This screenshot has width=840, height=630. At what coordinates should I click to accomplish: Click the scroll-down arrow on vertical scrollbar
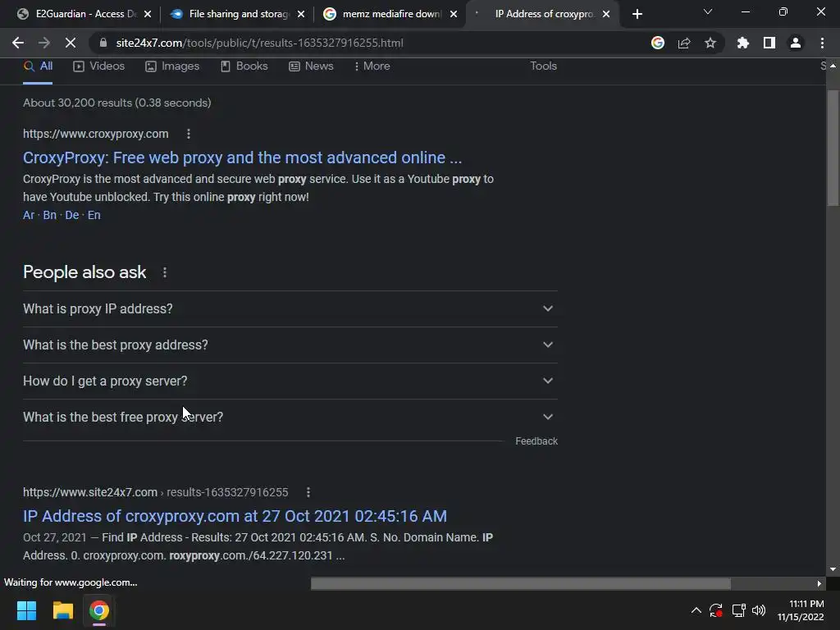tap(833, 569)
